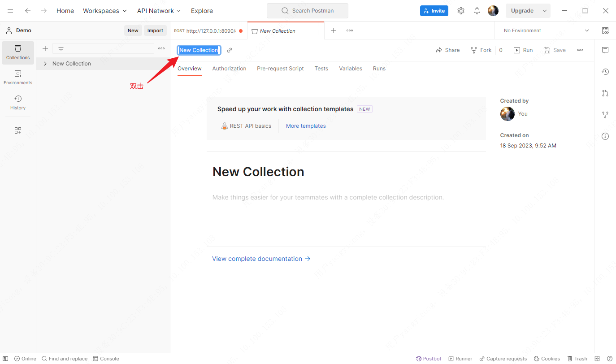Open the hamburger main menu
This screenshot has width=616, height=364.
(x=10, y=11)
